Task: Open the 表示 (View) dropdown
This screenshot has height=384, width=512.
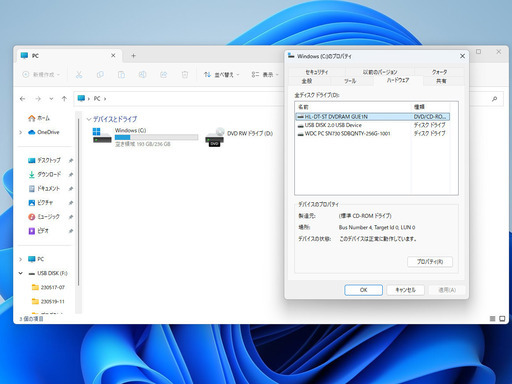Action: [x=265, y=75]
